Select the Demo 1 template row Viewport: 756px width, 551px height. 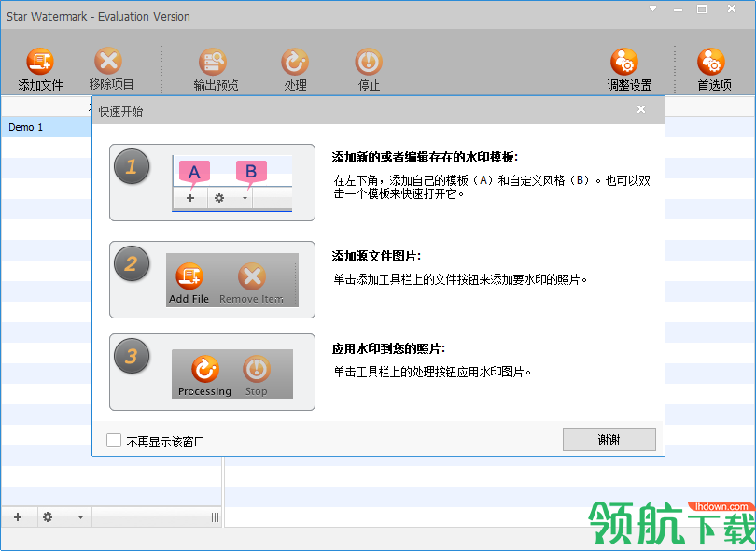[47, 127]
